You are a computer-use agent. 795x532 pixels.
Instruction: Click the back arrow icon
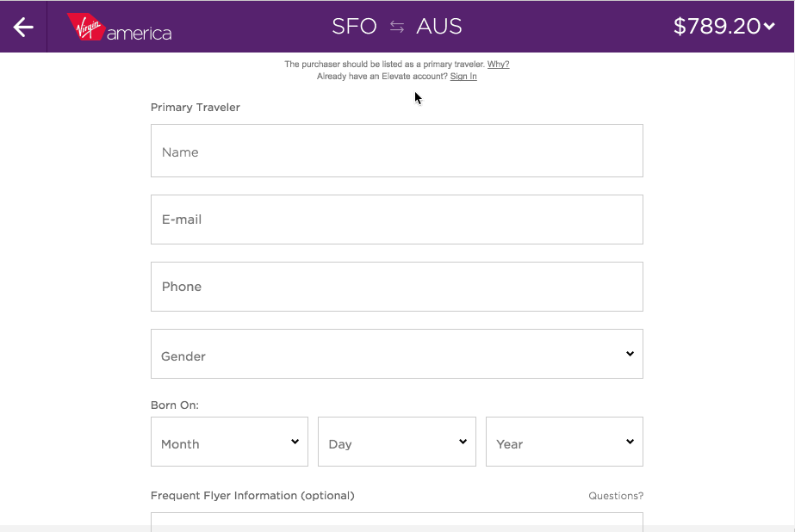[x=23, y=27]
